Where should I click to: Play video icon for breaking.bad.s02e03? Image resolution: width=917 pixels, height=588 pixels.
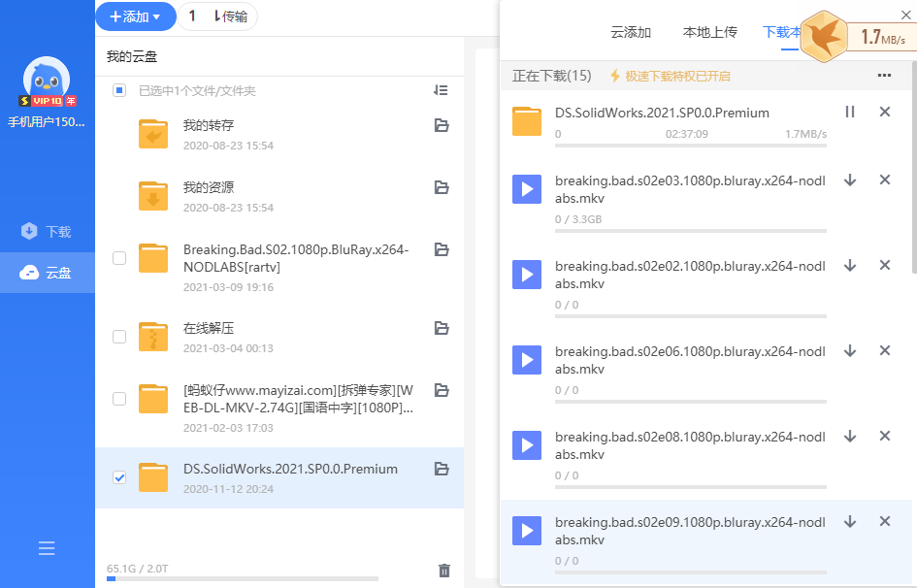(x=527, y=189)
